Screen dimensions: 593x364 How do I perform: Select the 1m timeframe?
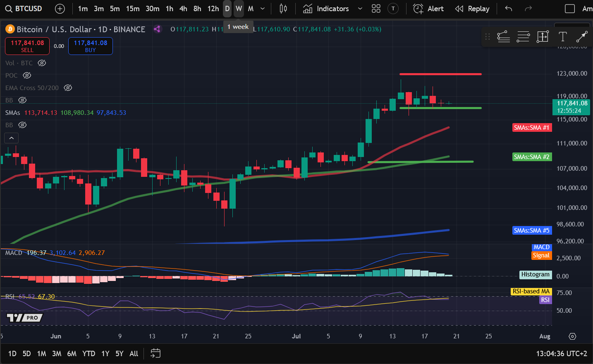(83, 9)
